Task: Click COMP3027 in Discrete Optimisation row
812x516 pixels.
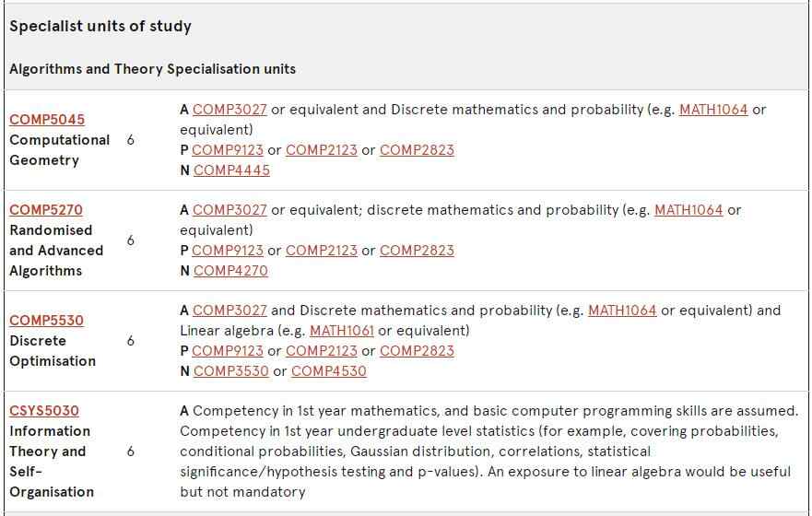Action: click(x=229, y=311)
